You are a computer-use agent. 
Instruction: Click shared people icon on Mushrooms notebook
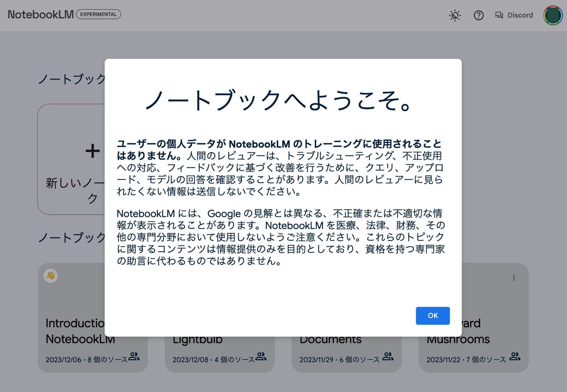[x=515, y=357]
